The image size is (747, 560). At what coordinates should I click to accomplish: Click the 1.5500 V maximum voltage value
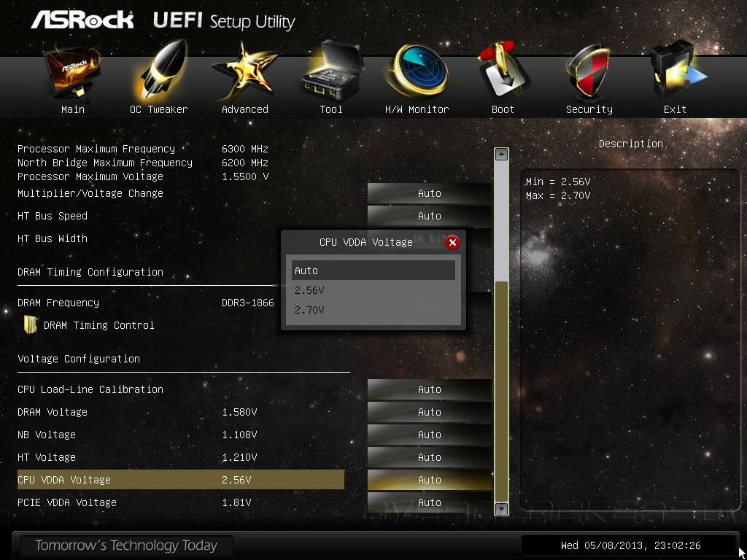[245, 176]
